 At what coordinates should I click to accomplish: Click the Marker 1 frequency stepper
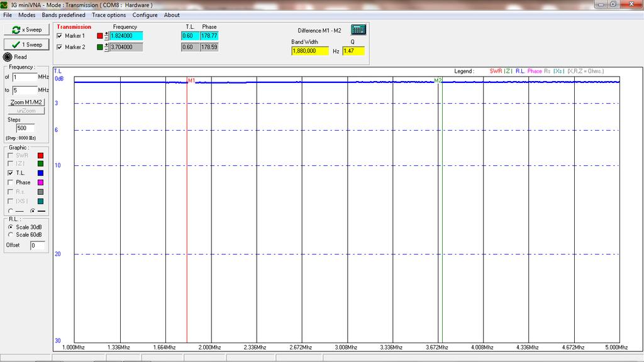pyautogui.click(x=106, y=36)
